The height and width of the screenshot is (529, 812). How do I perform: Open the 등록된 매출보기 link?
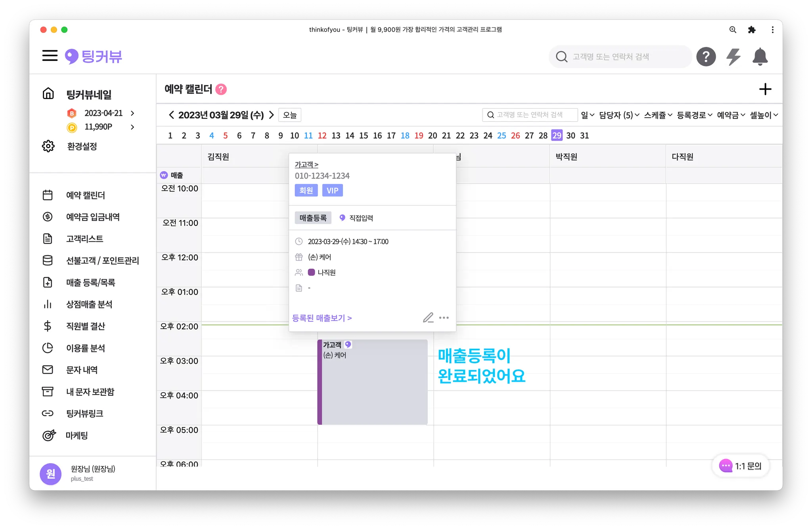coord(322,318)
